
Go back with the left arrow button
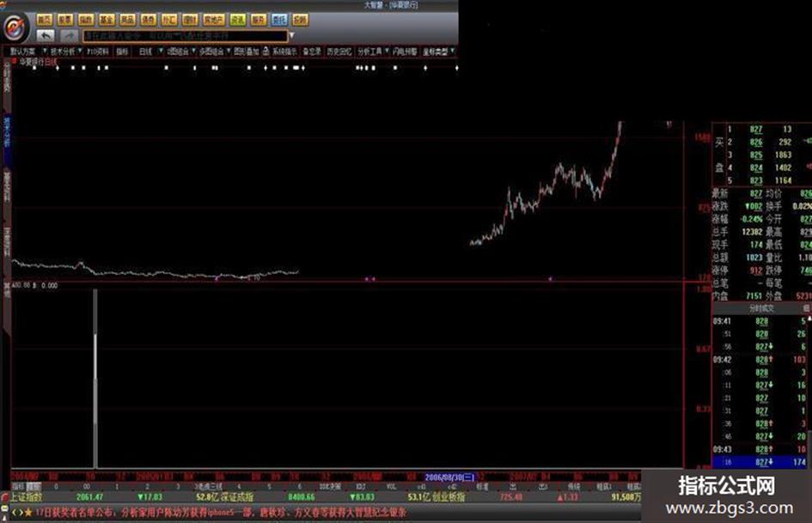(x=46, y=36)
